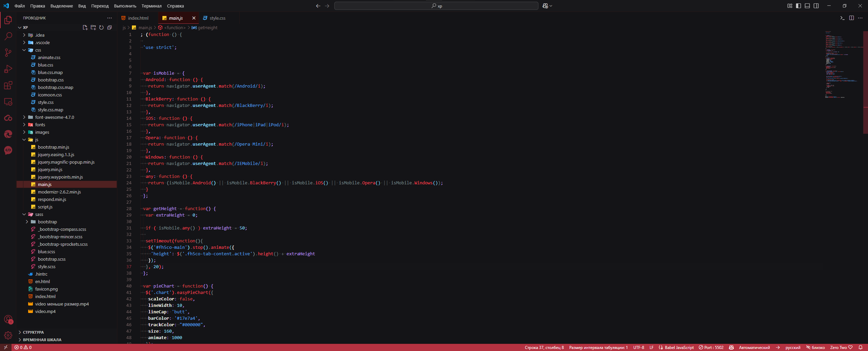Open favicon.png in Explorer

[x=46, y=289]
